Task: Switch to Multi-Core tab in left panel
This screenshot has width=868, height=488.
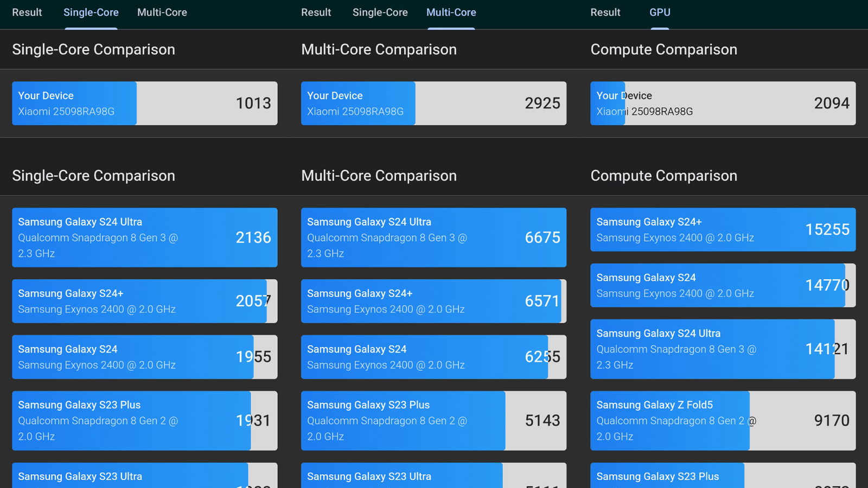Action: pos(162,12)
